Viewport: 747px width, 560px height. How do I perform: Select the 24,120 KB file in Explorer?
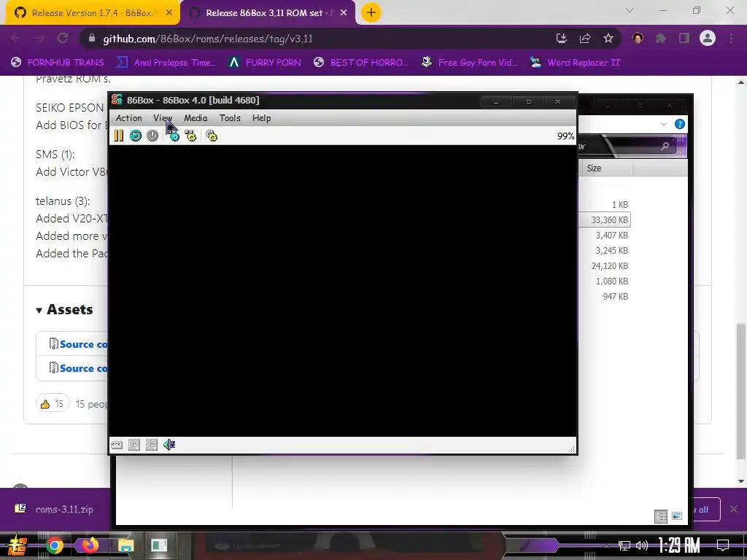(x=609, y=265)
